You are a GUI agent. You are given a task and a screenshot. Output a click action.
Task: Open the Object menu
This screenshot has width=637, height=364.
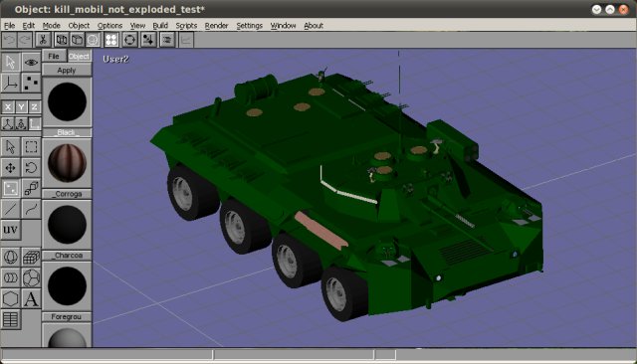79,26
